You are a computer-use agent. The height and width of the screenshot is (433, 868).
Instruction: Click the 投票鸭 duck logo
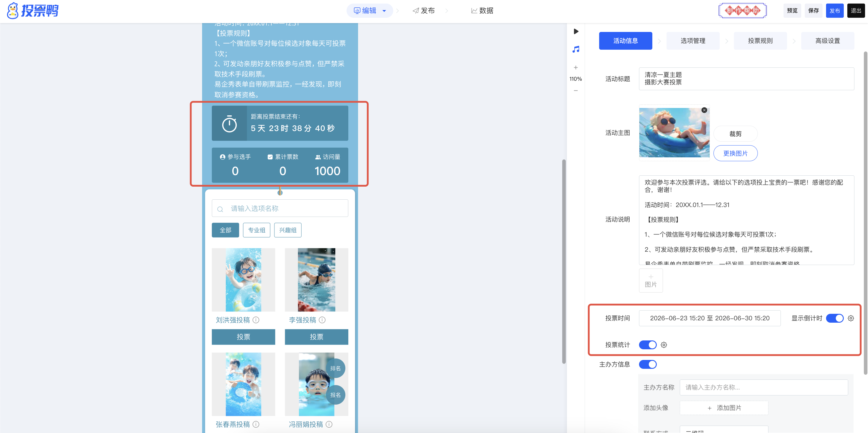33,11
